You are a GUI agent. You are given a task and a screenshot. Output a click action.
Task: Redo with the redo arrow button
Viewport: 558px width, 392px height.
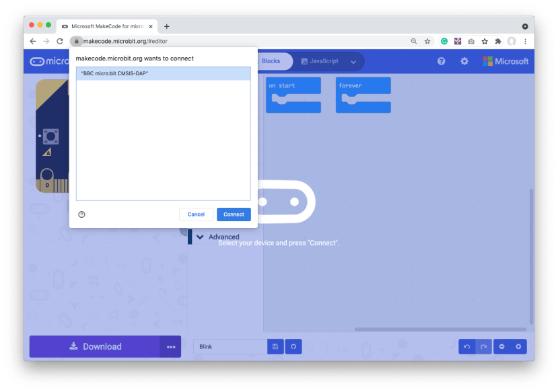[x=484, y=346]
